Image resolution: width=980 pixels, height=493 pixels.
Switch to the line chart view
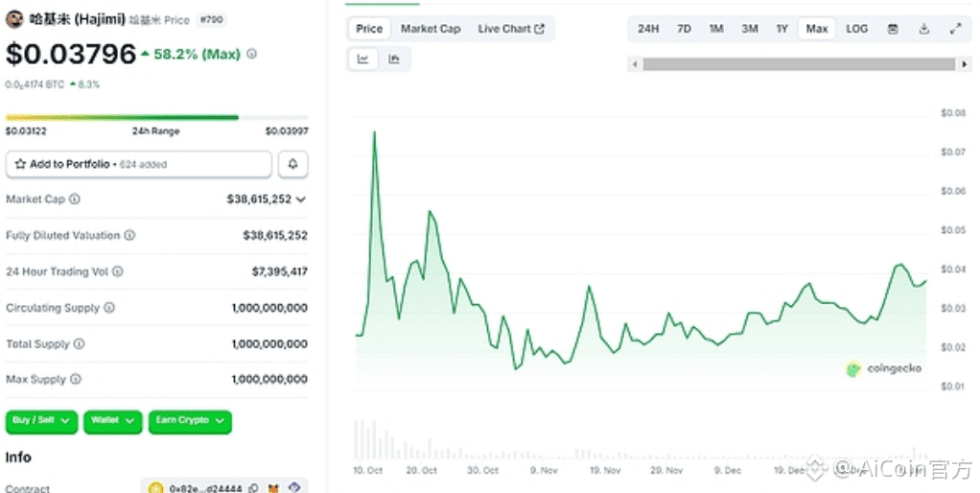click(x=363, y=59)
